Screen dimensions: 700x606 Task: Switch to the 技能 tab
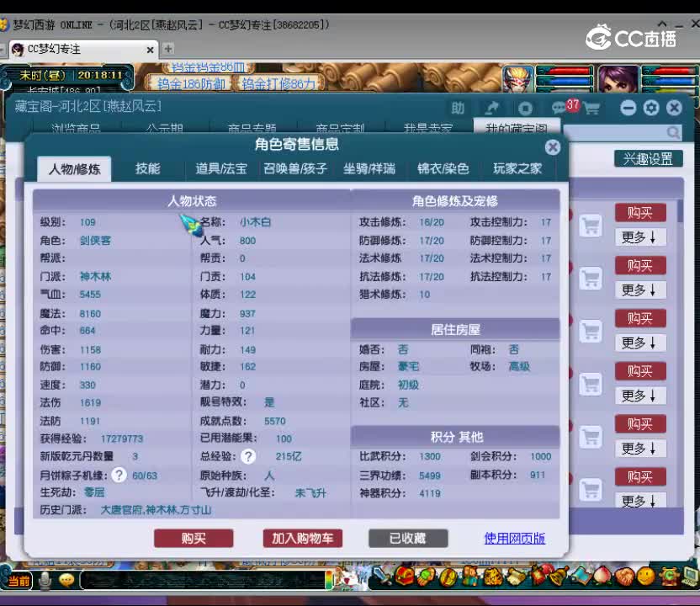coord(148,169)
